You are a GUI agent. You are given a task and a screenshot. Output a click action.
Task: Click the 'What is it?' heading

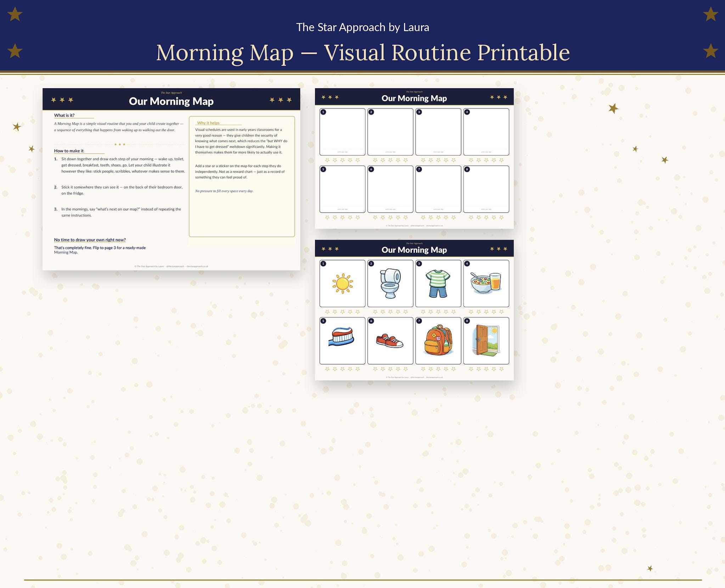64,115
